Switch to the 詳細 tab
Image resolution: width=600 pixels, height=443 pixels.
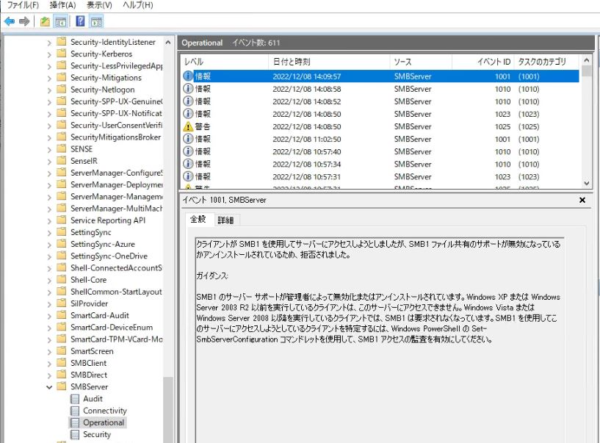(226, 220)
